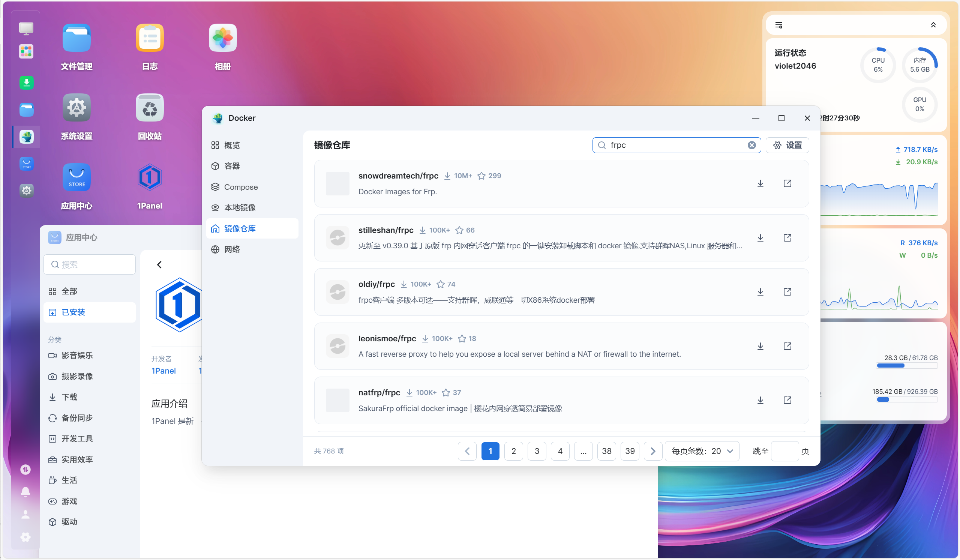Collapse the status widget panel
960x560 pixels.
click(x=933, y=25)
